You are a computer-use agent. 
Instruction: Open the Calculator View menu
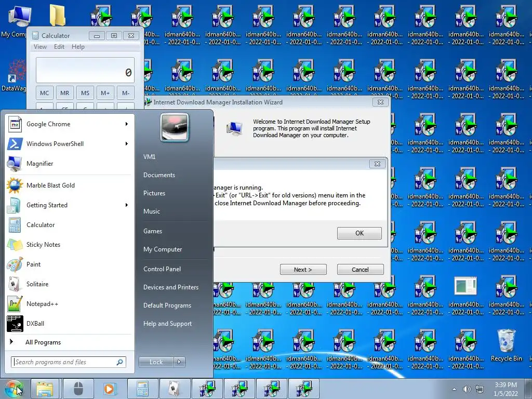tap(40, 47)
